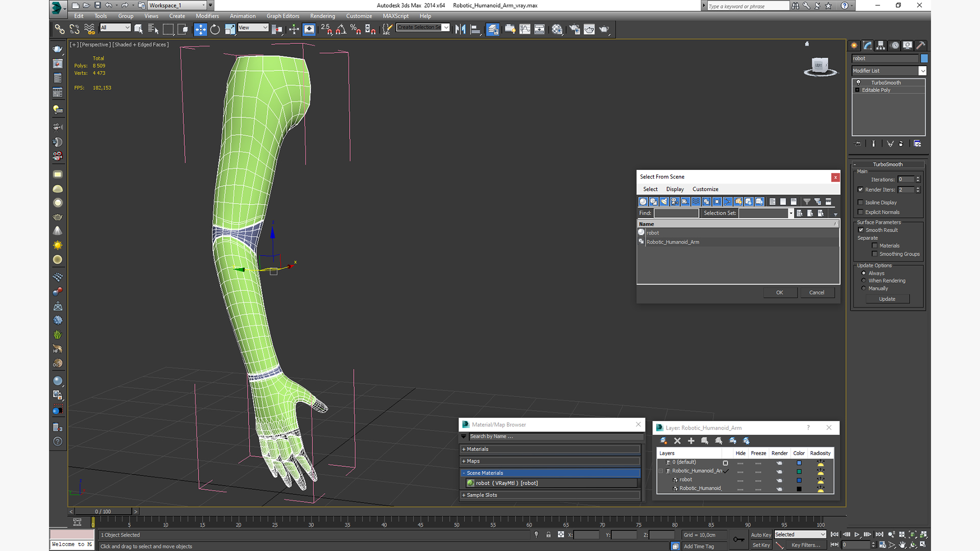Enable Explicit Normals checkbox
Viewport: 980px width, 551px height.
[861, 212]
